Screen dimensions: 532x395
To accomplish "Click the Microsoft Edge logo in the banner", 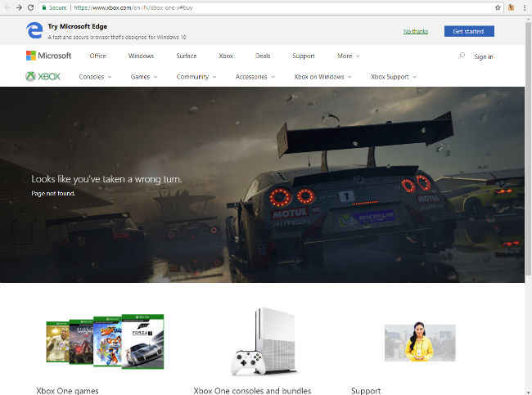I will pyautogui.click(x=34, y=30).
